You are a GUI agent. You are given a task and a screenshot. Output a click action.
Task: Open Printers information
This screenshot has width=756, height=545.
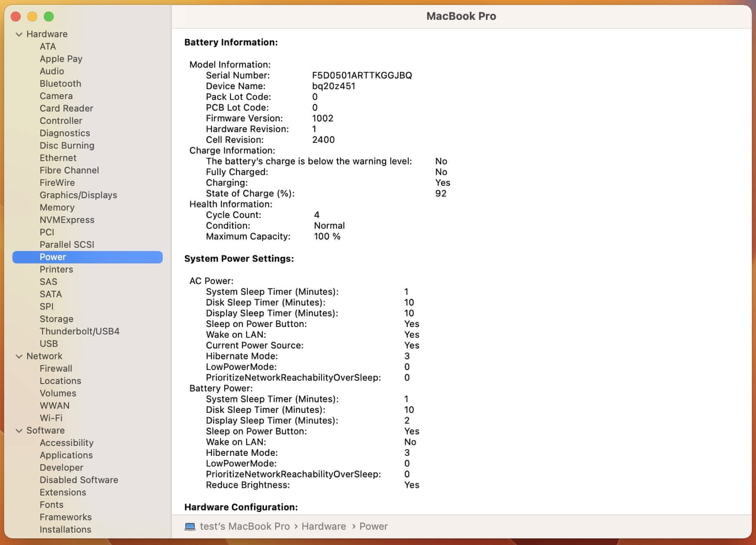57,269
